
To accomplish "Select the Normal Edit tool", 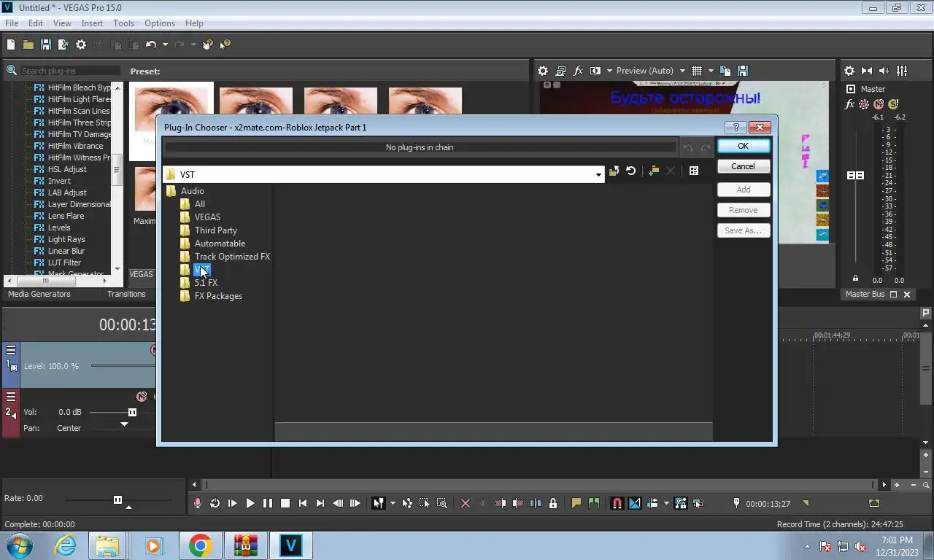I will tap(378, 503).
